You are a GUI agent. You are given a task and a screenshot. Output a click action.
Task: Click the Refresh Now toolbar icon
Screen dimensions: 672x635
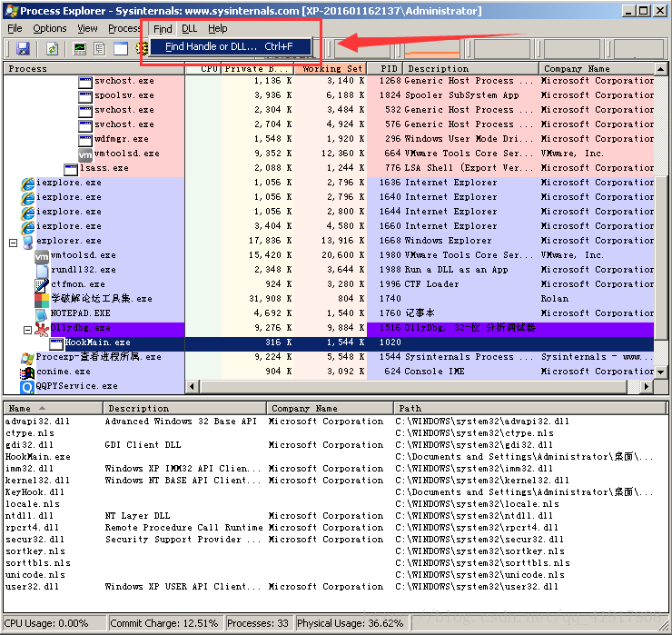coord(53,48)
